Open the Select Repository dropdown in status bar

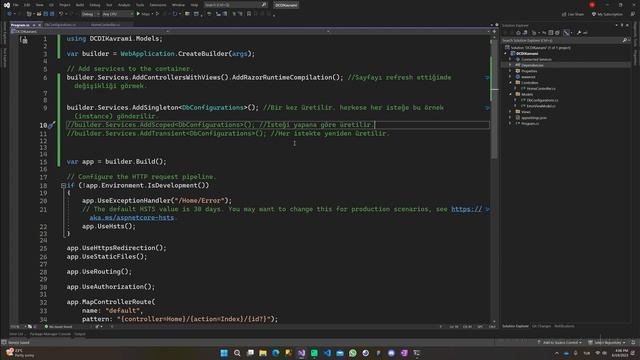pos(607,342)
